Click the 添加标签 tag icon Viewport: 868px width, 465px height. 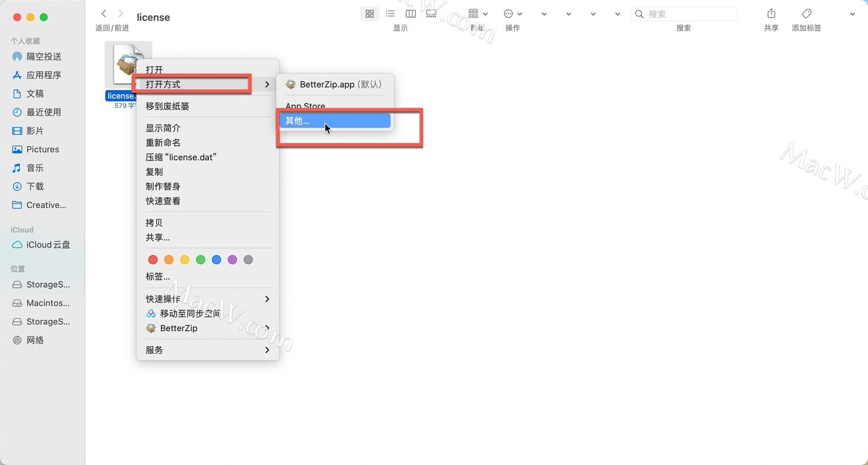(x=806, y=14)
